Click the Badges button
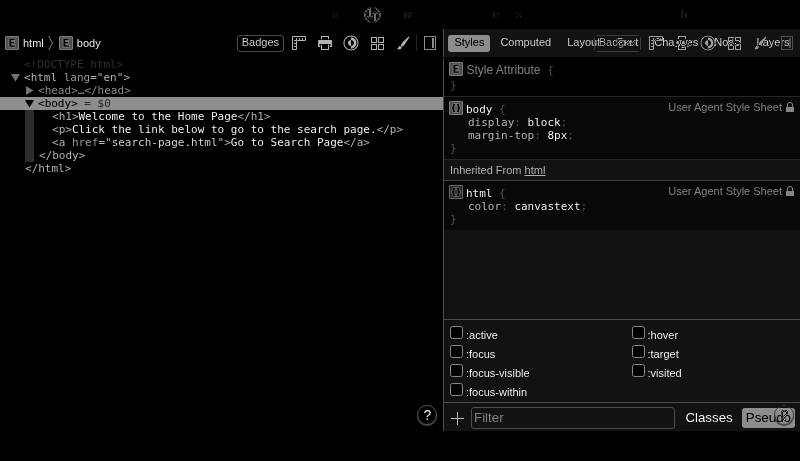800x461 pixels. (260, 43)
